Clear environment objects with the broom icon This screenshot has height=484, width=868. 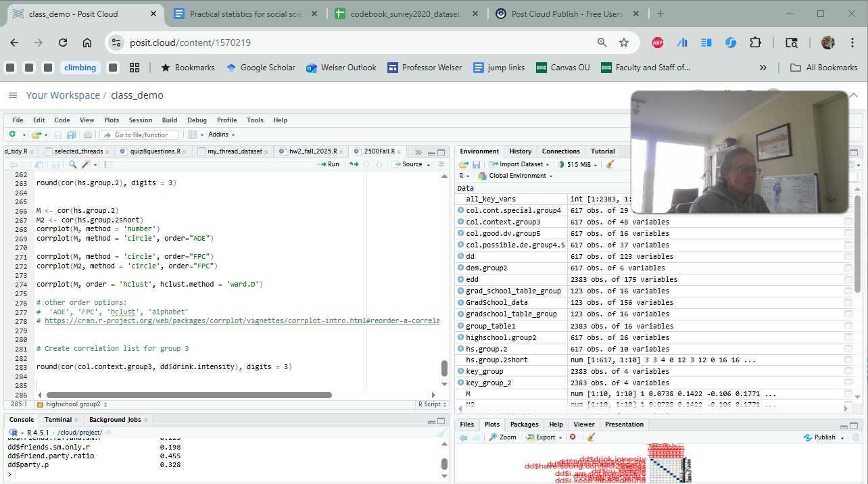pyautogui.click(x=610, y=164)
